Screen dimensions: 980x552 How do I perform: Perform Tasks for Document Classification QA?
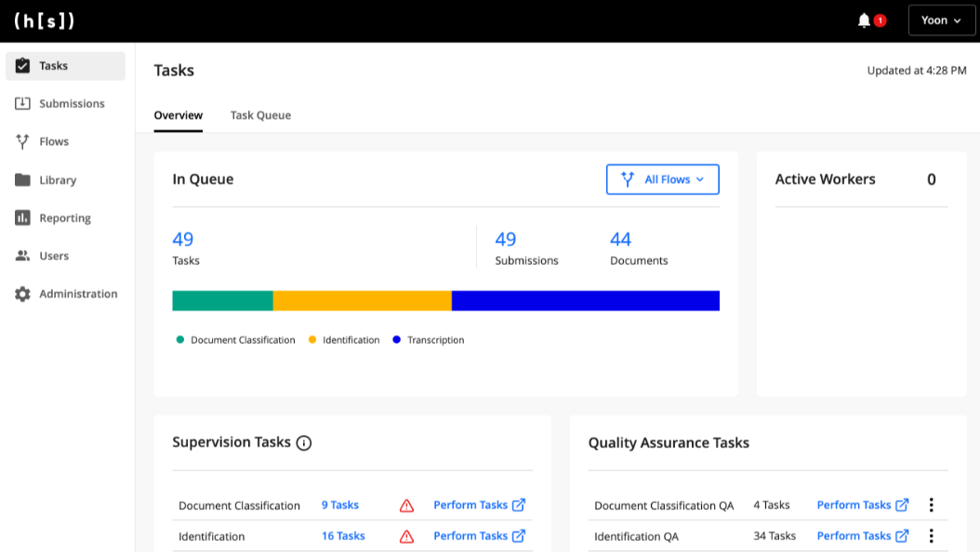point(863,505)
